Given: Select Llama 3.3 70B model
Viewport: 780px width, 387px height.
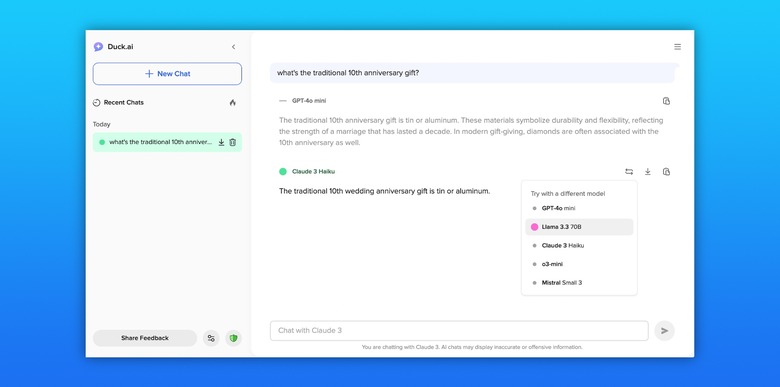Looking at the screenshot, I should [x=579, y=227].
